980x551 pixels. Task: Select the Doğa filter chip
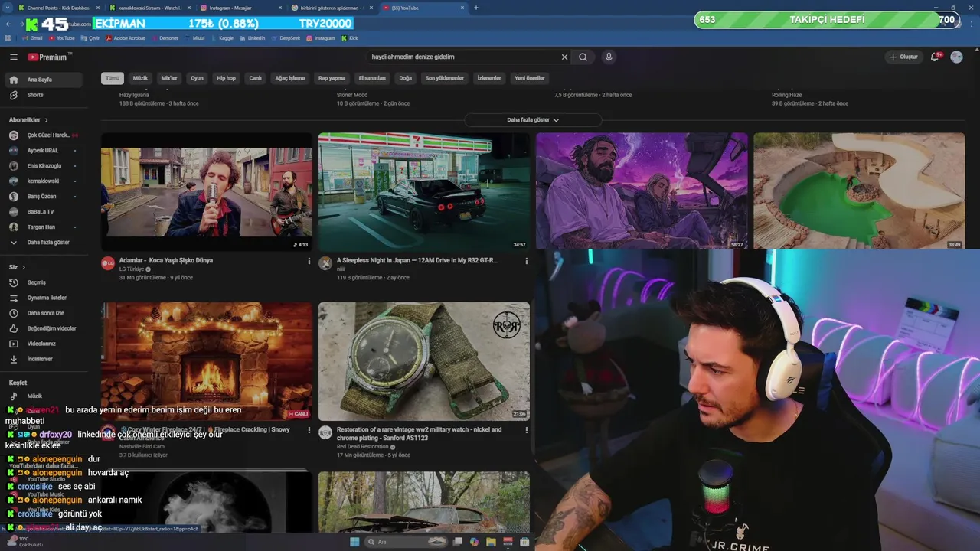click(406, 78)
